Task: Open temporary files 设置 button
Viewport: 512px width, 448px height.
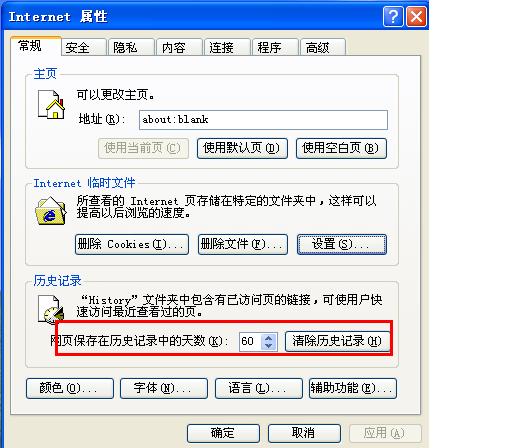Action: click(x=342, y=244)
